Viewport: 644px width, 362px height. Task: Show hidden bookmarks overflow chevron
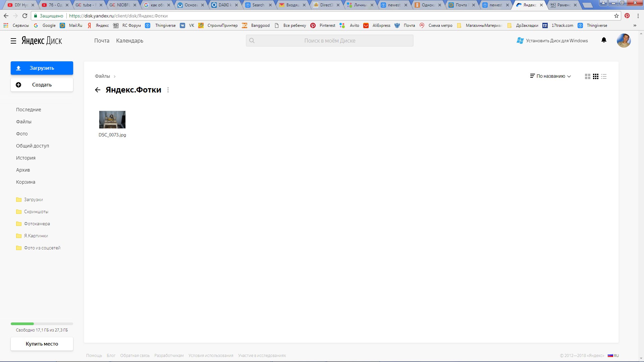coord(635,25)
